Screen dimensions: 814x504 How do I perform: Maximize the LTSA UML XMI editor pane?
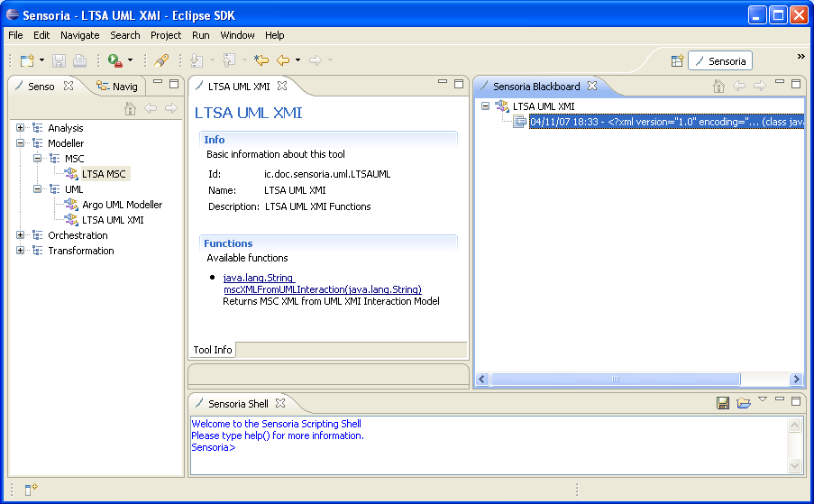tap(459, 84)
